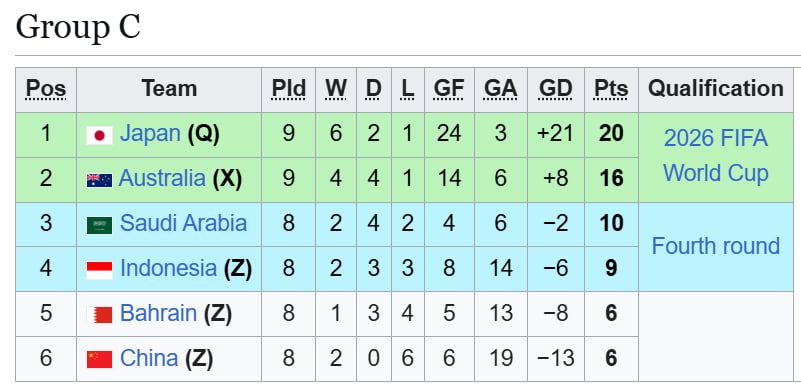Click the Pts column header abbreviation

tap(611, 89)
